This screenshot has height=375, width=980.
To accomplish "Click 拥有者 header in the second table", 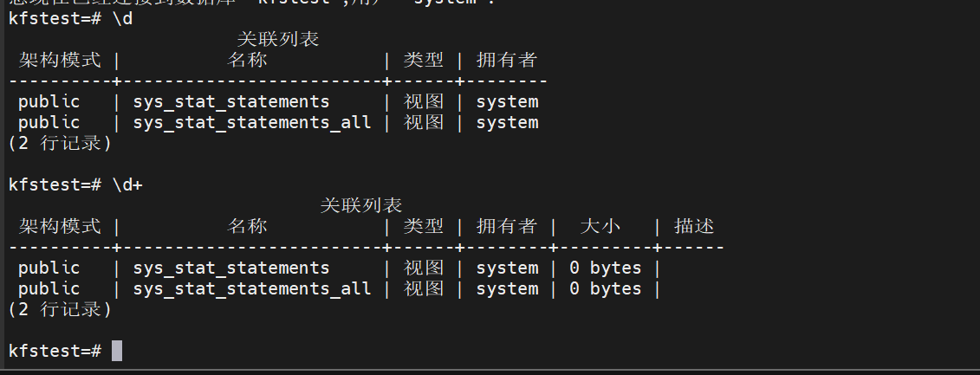I will tap(507, 226).
